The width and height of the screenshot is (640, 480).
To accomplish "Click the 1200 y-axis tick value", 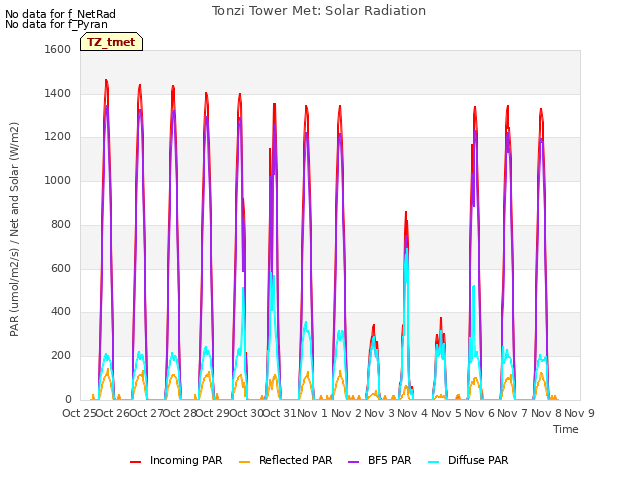I will (x=58, y=137).
